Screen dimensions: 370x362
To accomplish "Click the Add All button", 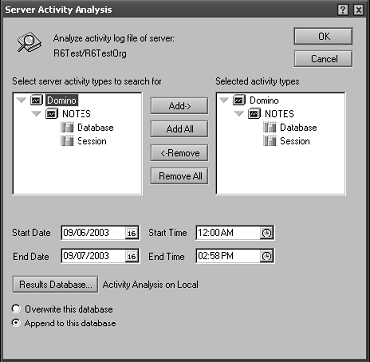I will click(179, 129).
